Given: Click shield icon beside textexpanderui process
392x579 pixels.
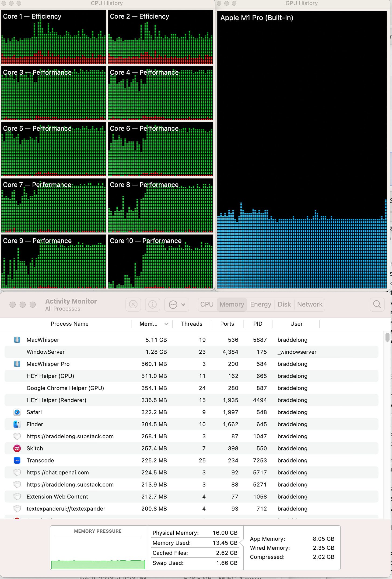Looking at the screenshot, I should click(x=17, y=509).
